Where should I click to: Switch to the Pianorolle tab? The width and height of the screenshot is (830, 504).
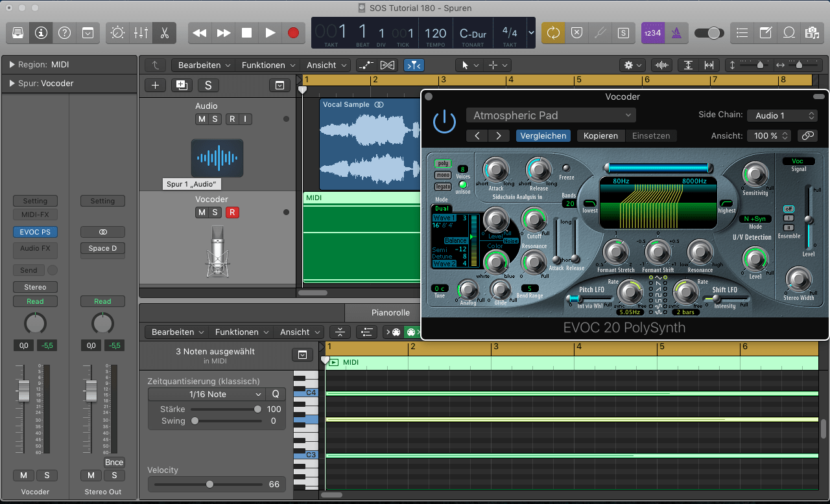coord(390,312)
